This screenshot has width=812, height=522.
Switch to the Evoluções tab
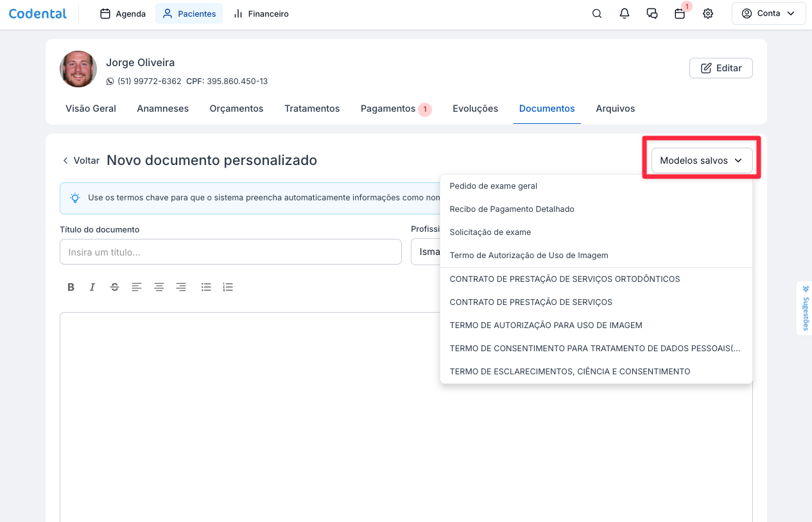click(475, 109)
